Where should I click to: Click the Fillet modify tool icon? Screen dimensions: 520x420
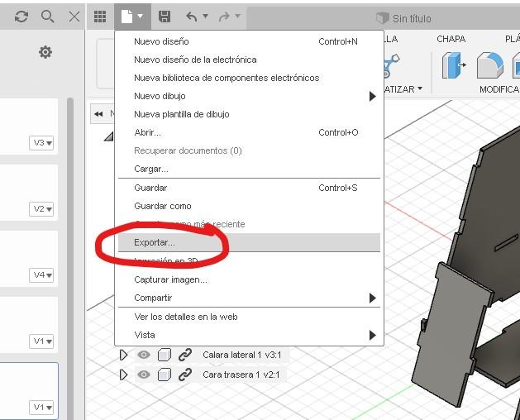coord(489,65)
